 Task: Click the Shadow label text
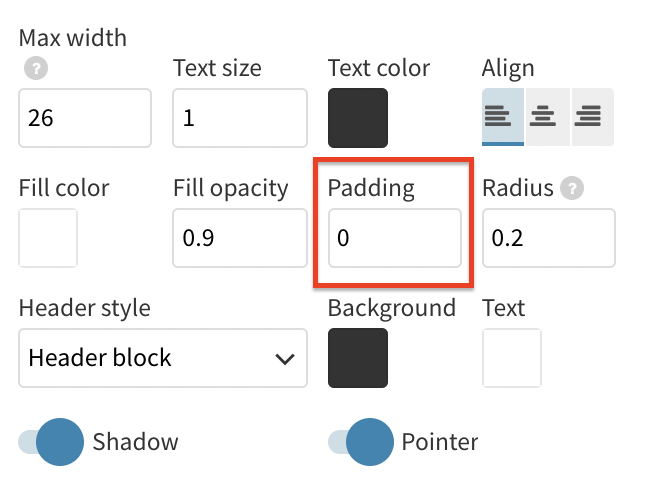[136, 442]
